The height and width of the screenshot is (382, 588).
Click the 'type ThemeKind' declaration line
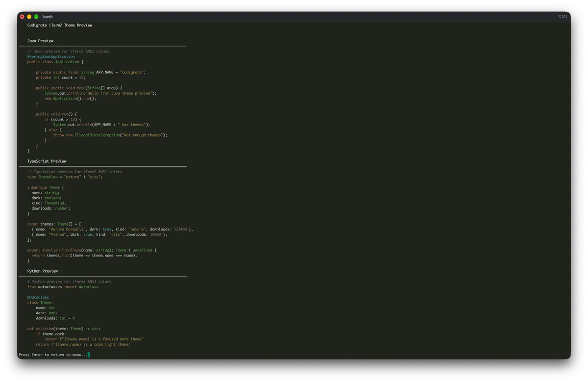click(65, 177)
